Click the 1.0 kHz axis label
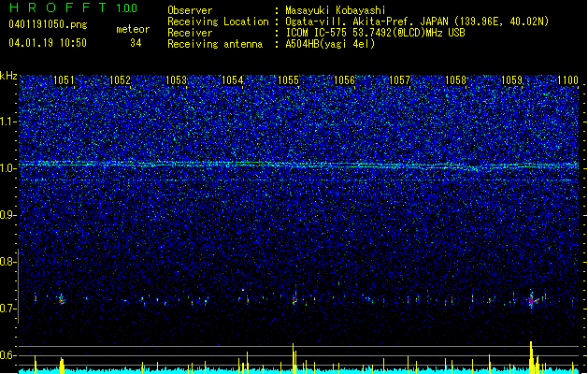This screenshot has height=374, width=588. [8, 168]
